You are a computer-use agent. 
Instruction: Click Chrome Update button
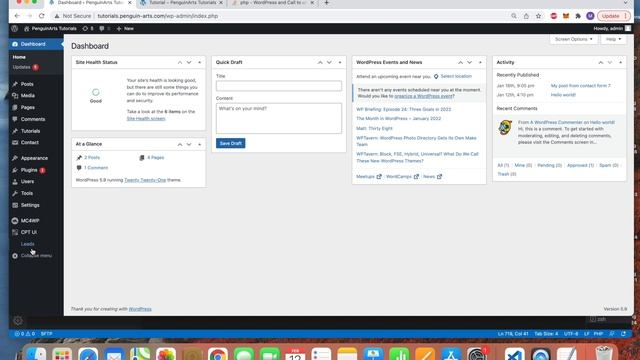pyautogui.click(x=613, y=16)
